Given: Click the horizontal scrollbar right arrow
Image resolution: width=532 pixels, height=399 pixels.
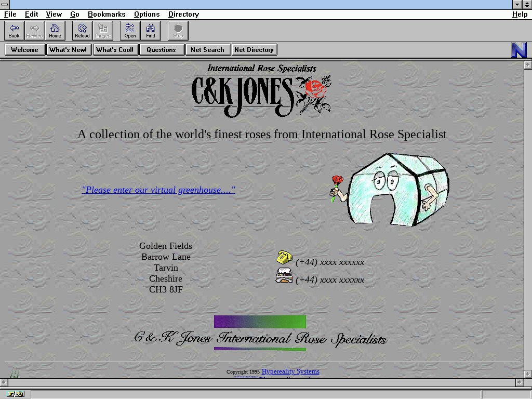Looking at the screenshot, I should click(x=518, y=382).
